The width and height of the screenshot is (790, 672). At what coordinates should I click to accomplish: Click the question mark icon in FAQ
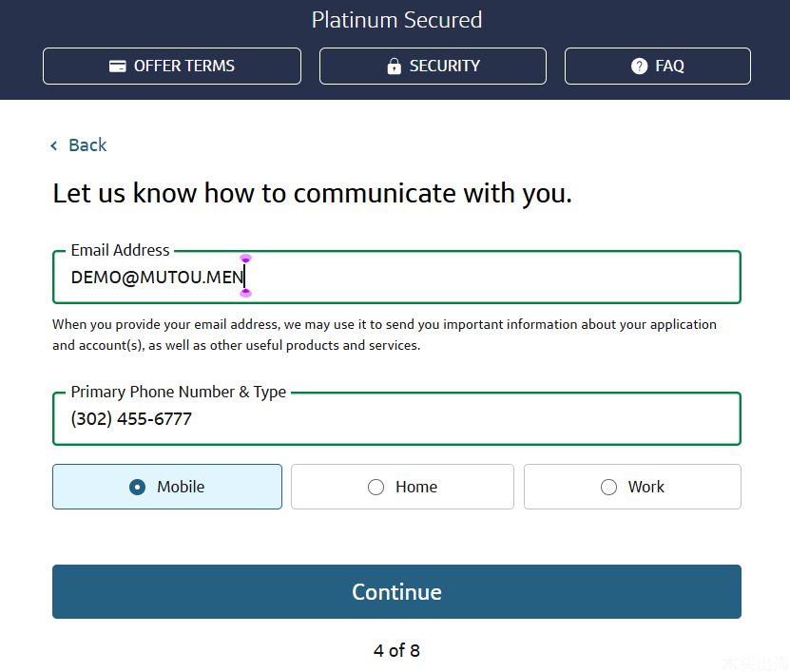[639, 66]
